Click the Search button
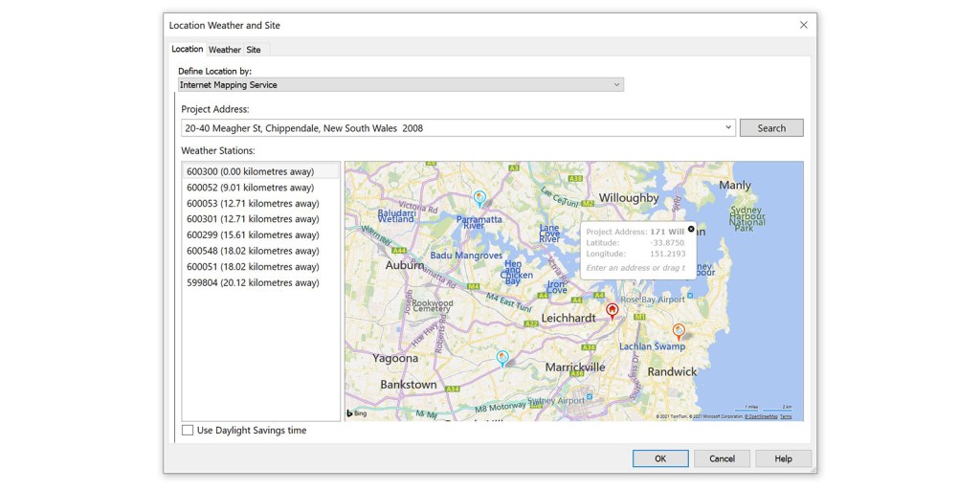The image size is (980, 490). pos(771,128)
